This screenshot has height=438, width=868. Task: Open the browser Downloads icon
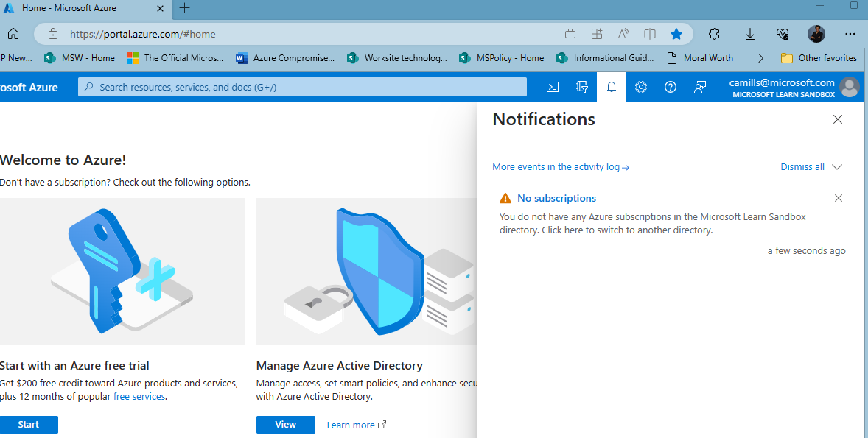click(x=750, y=34)
